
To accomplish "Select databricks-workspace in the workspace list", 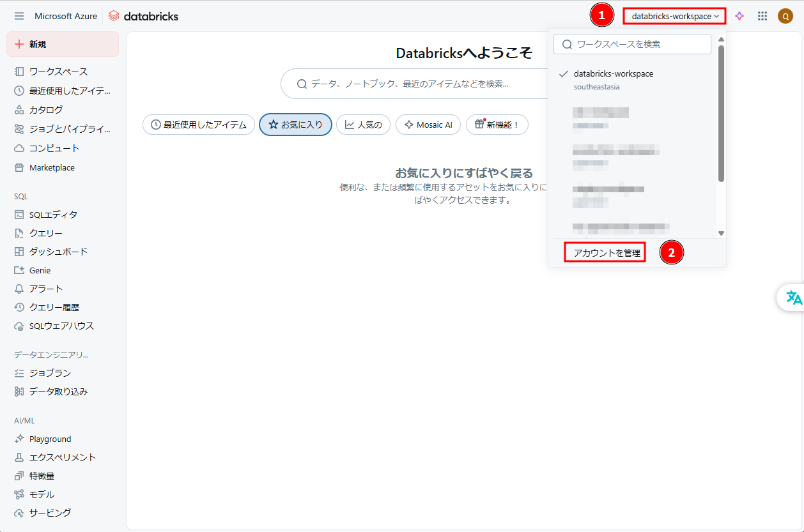I will 633,79.
